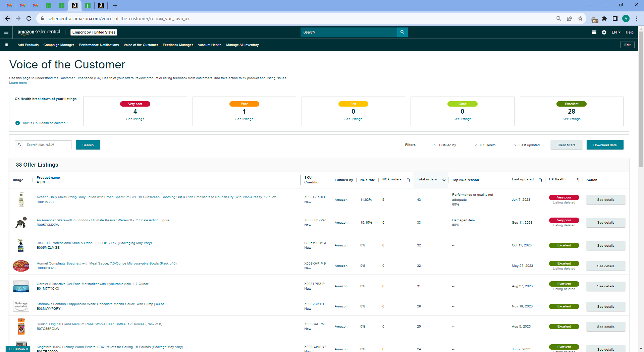Image resolution: width=644 pixels, height=352 pixels.
Task: Open new browser tab
Action: click(x=115, y=6)
